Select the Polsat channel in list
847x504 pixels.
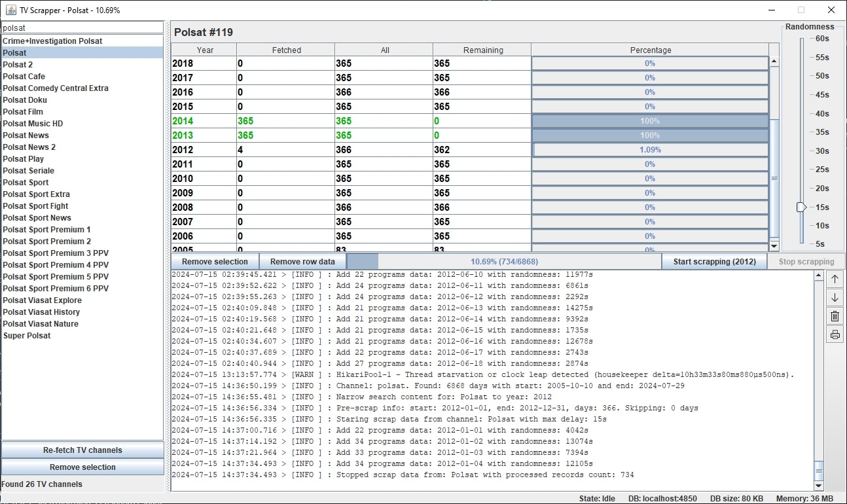point(82,53)
